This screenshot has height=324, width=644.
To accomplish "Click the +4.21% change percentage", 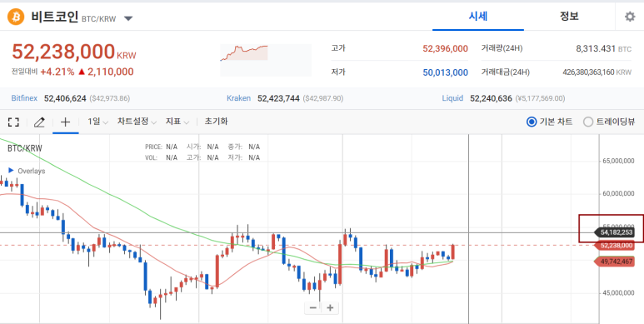I will 57,72.
